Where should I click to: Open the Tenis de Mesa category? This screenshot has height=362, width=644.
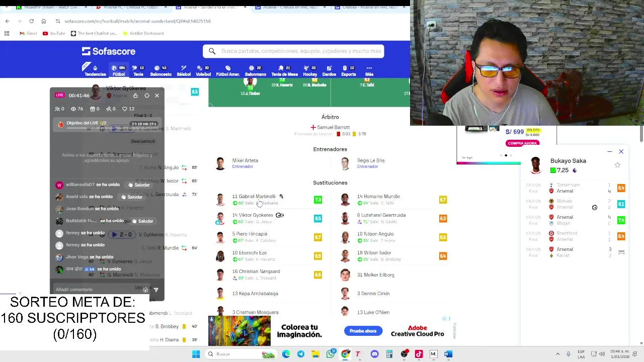point(284,70)
